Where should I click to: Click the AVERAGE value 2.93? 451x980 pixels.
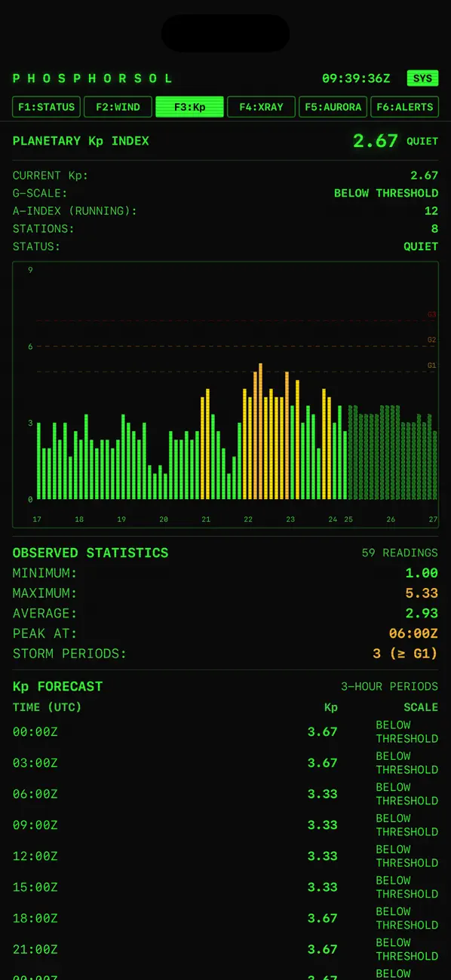tap(422, 614)
